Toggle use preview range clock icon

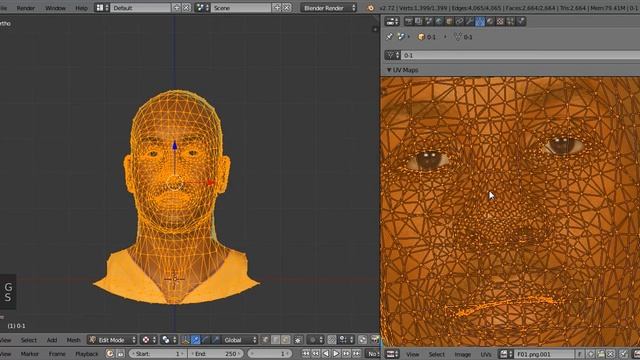[110, 354]
